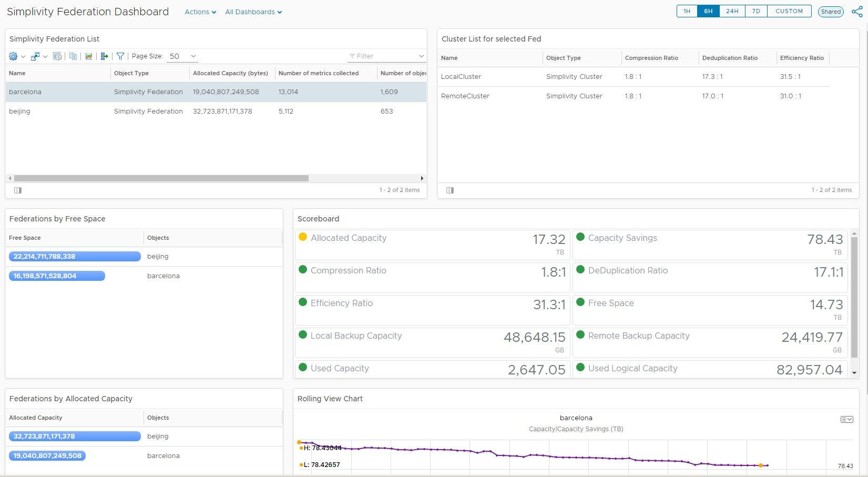Expand the Filter field dropdown arrow
Screen dimensions: 868x477
[x=421, y=56]
